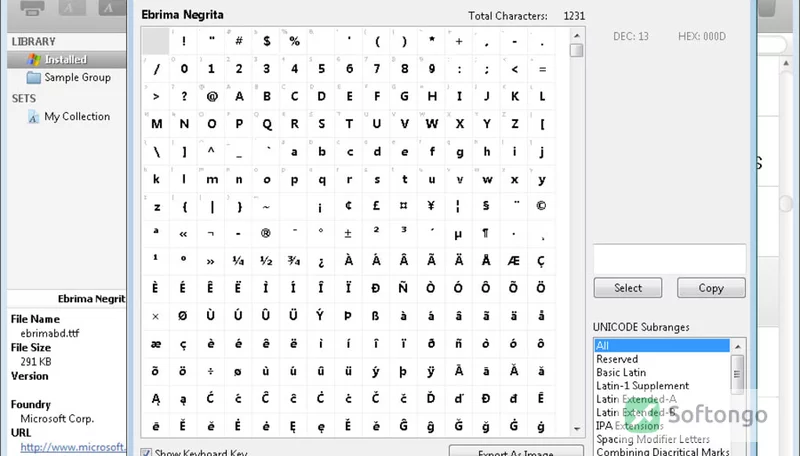
Task: Select Combining Diacritical Marks subrange
Action: [x=662, y=451]
